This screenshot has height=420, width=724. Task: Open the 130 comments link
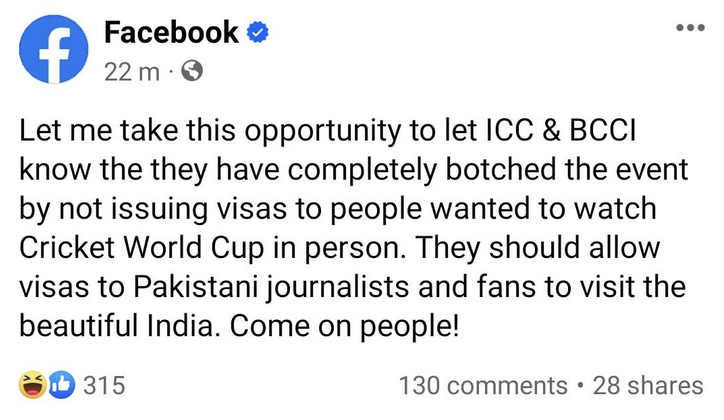coord(483,386)
